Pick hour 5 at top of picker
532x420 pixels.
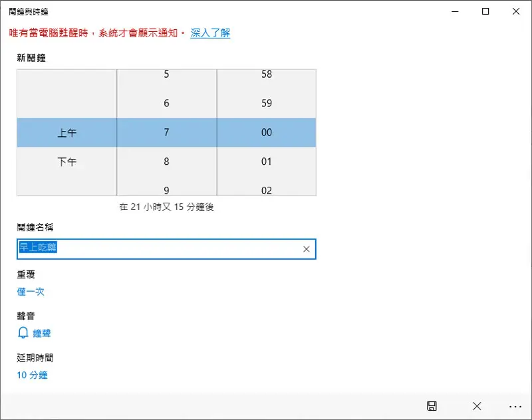click(x=167, y=74)
